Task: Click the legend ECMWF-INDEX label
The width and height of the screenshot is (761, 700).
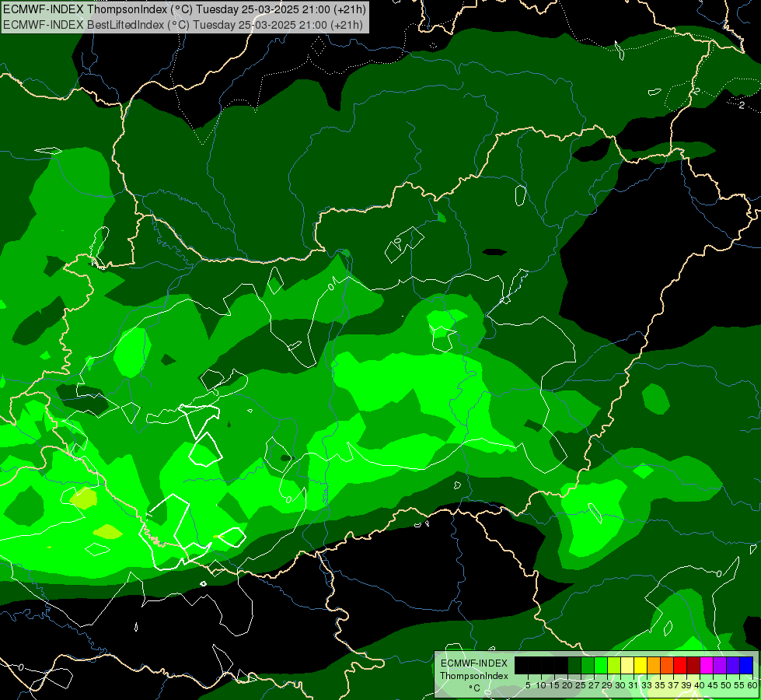Action: coord(474,663)
